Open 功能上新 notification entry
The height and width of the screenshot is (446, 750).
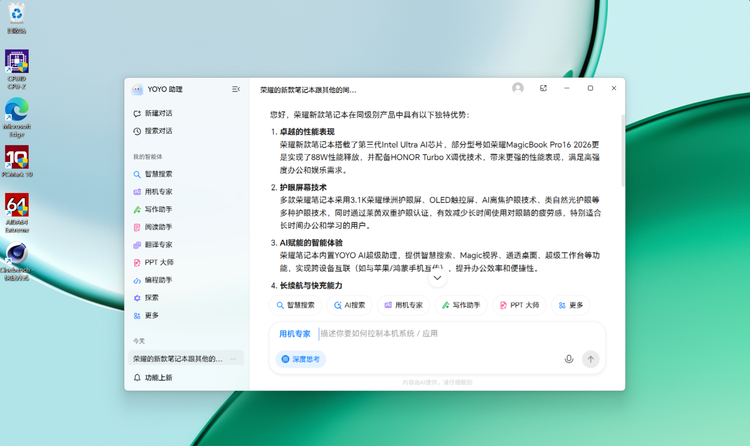(x=153, y=378)
